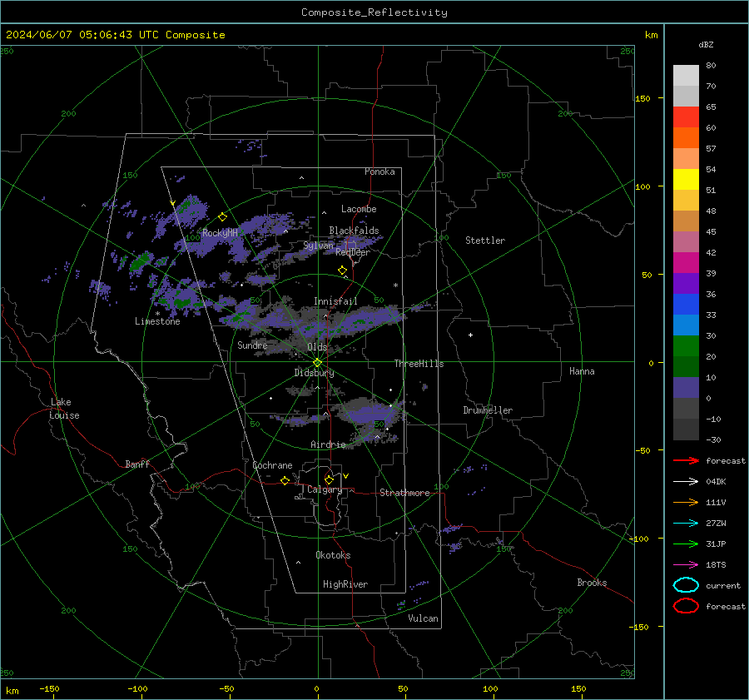Click the Airdrie town label
749x700 pixels.
pos(328,444)
